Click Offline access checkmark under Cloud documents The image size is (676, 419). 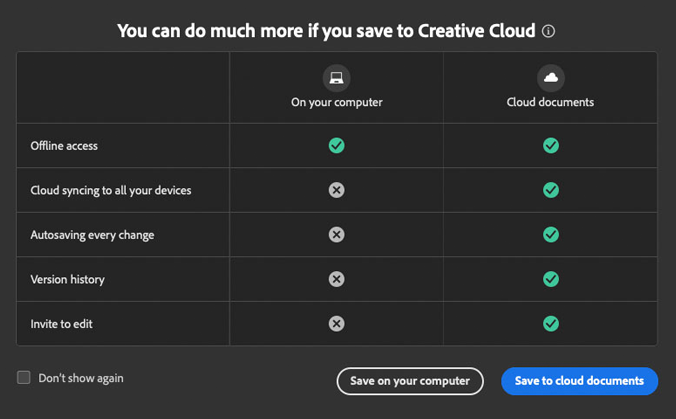[551, 145]
